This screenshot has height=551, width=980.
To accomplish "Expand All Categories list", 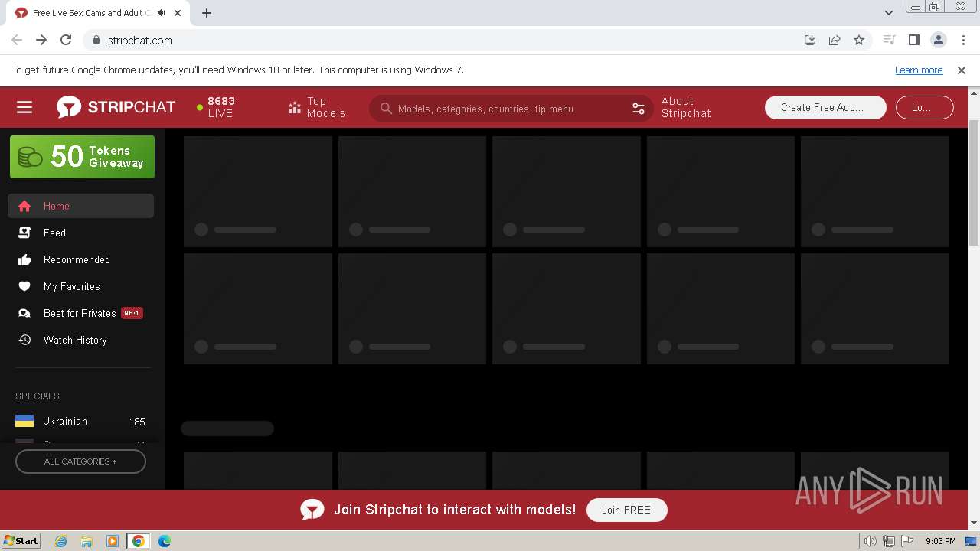I will (80, 461).
